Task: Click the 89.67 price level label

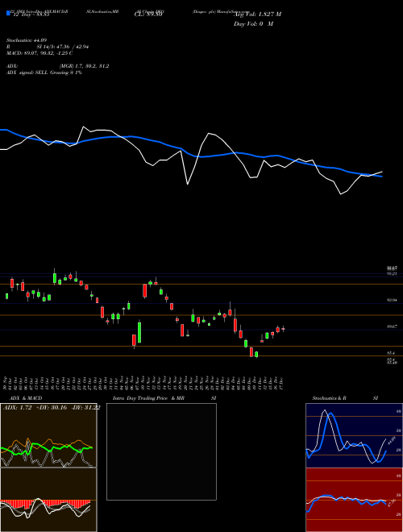Action: (392, 326)
